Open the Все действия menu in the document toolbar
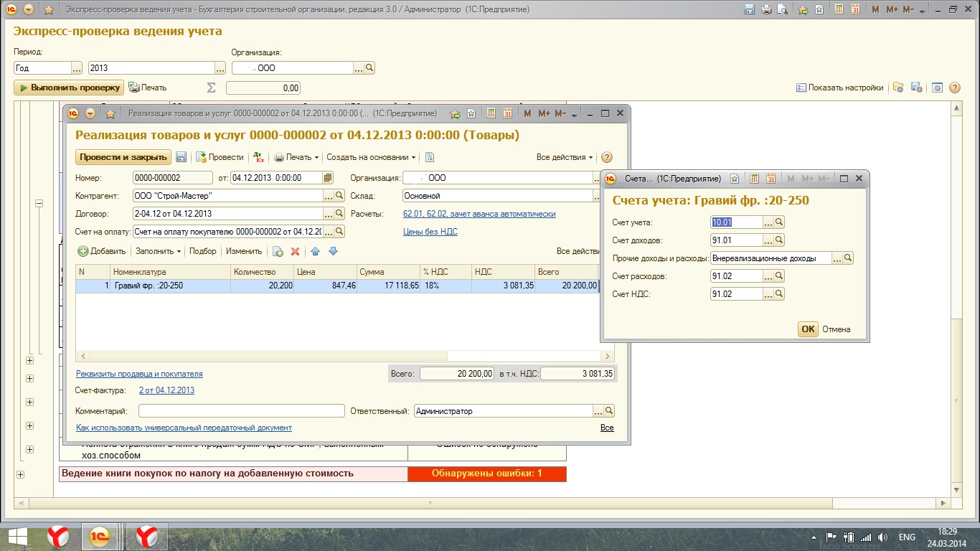Image resolution: width=980 pixels, height=551 pixels. pyautogui.click(x=565, y=157)
